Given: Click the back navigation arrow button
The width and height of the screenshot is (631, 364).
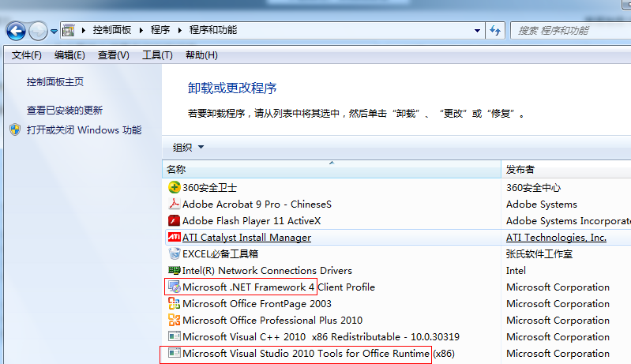Looking at the screenshot, I should tap(16, 31).
